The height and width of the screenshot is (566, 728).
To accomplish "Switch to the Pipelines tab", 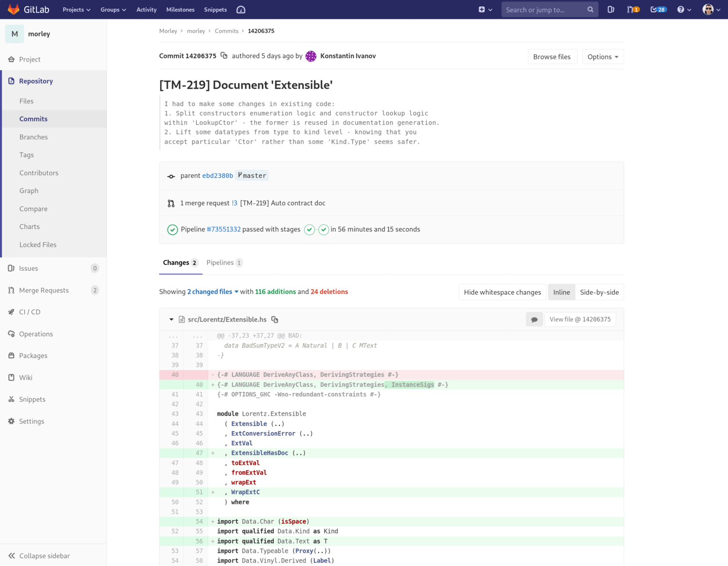I will (x=221, y=262).
